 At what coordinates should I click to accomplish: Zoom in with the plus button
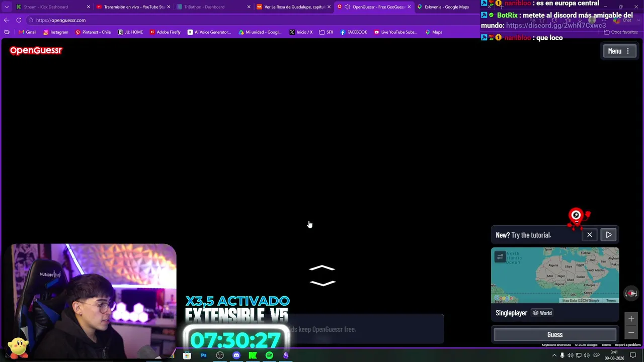point(631,319)
